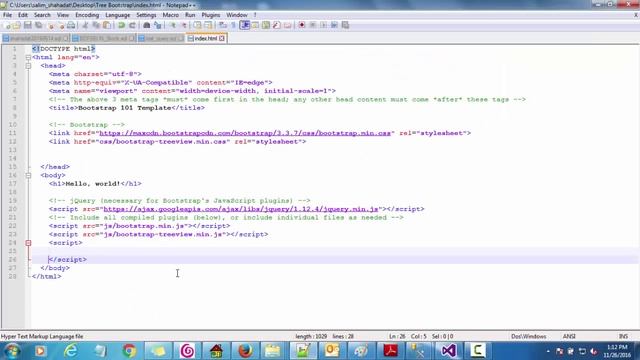640x360 pixels.
Task: Save the file with the Save icon
Action: tap(27, 25)
